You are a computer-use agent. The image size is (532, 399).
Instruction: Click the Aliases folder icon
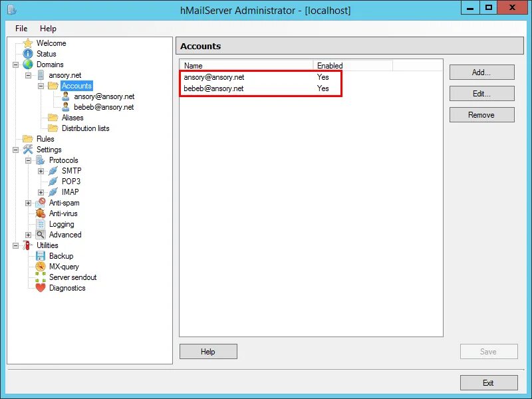[x=53, y=118]
